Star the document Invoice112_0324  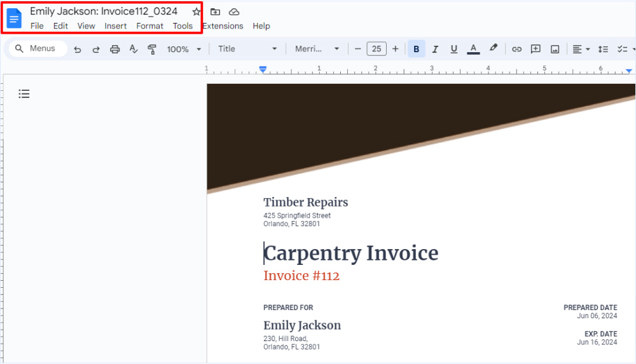tap(197, 12)
